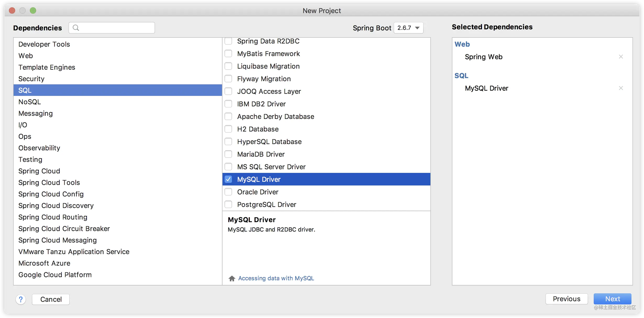Click the Next button
644x318 pixels.
point(612,299)
